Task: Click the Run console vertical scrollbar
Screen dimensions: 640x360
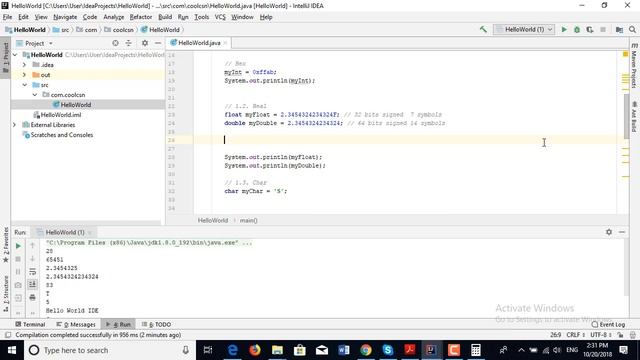Action: tap(626, 268)
